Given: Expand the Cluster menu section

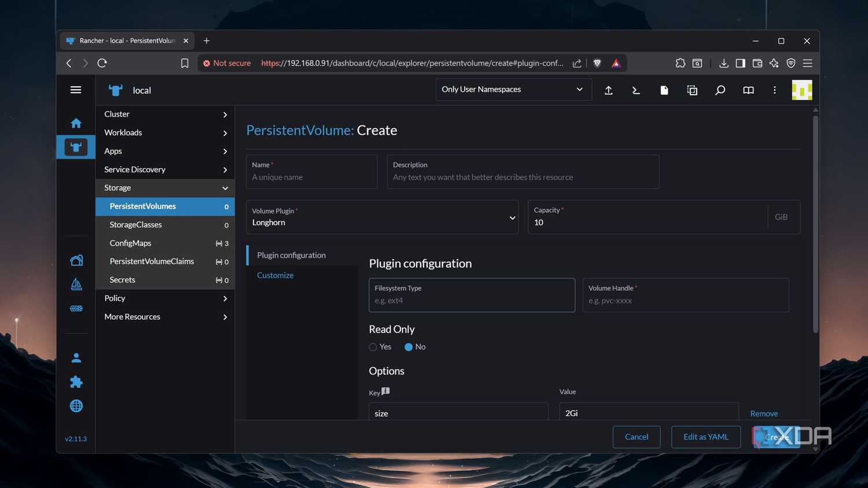Looking at the screenshot, I should (165, 114).
